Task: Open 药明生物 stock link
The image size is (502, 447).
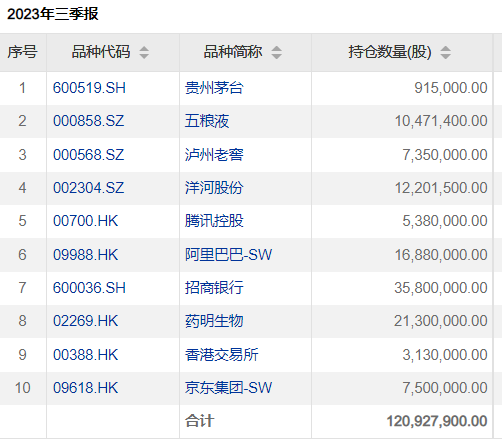Action: (214, 321)
